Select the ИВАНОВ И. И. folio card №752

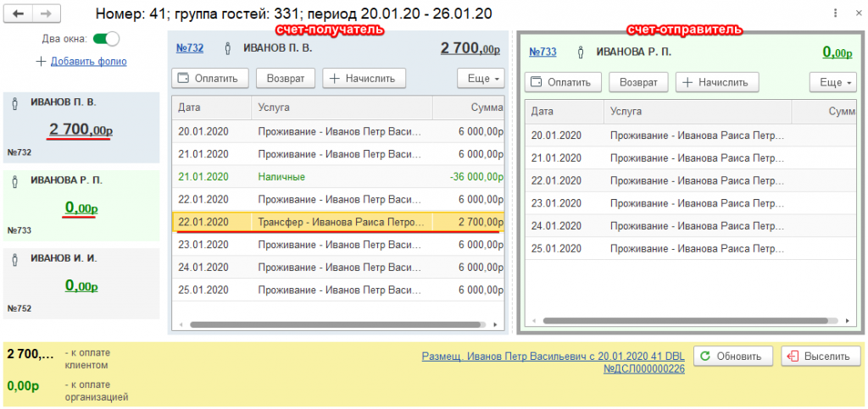(81, 284)
